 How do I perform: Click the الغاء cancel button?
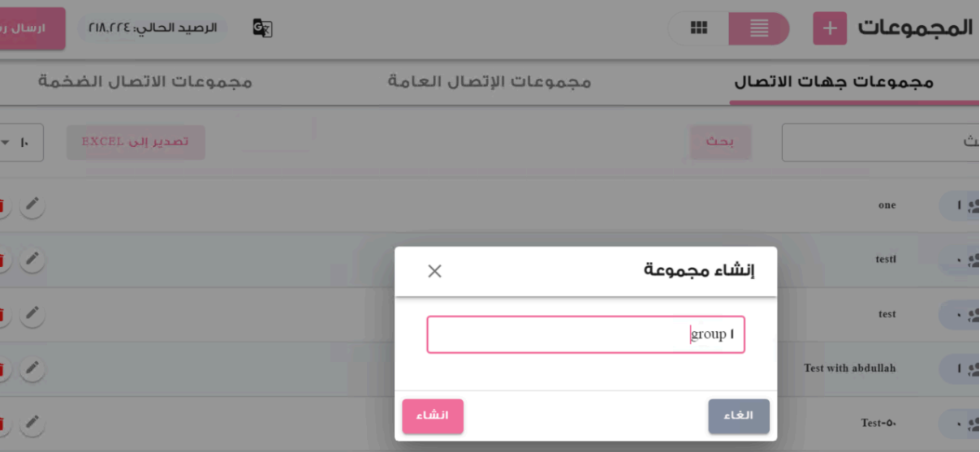click(739, 416)
